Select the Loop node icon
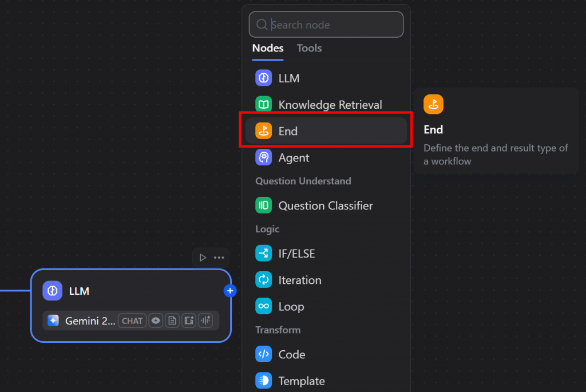This screenshot has width=586, height=392. (x=263, y=306)
